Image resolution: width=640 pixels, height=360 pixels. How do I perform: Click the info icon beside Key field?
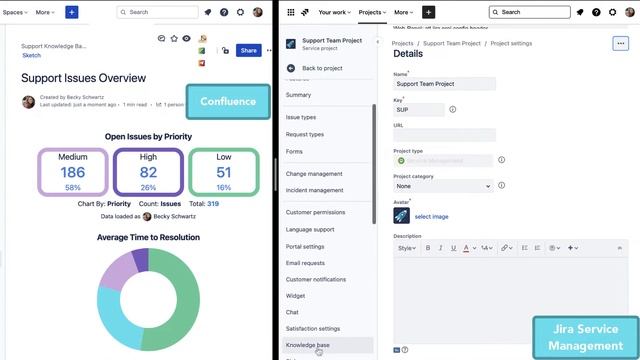pos(452,109)
